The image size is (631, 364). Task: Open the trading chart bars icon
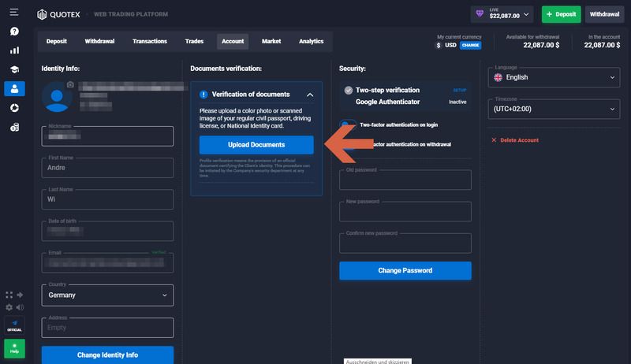pyautogui.click(x=14, y=50)
